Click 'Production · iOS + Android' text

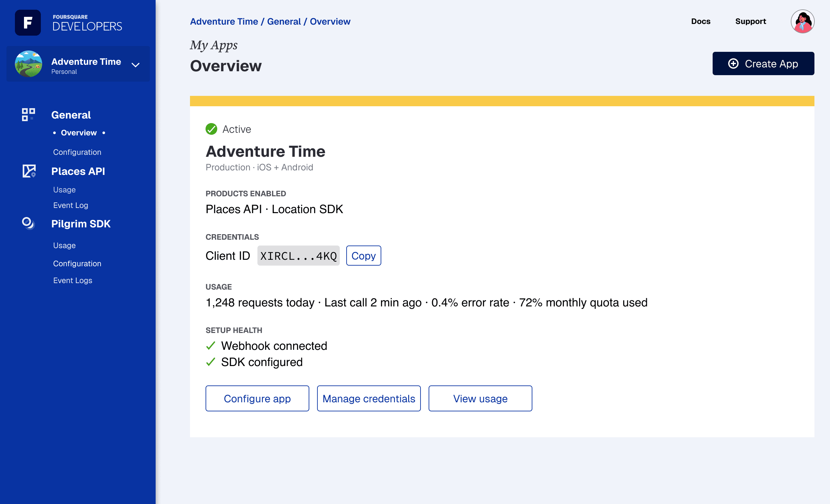coord(259,167)
